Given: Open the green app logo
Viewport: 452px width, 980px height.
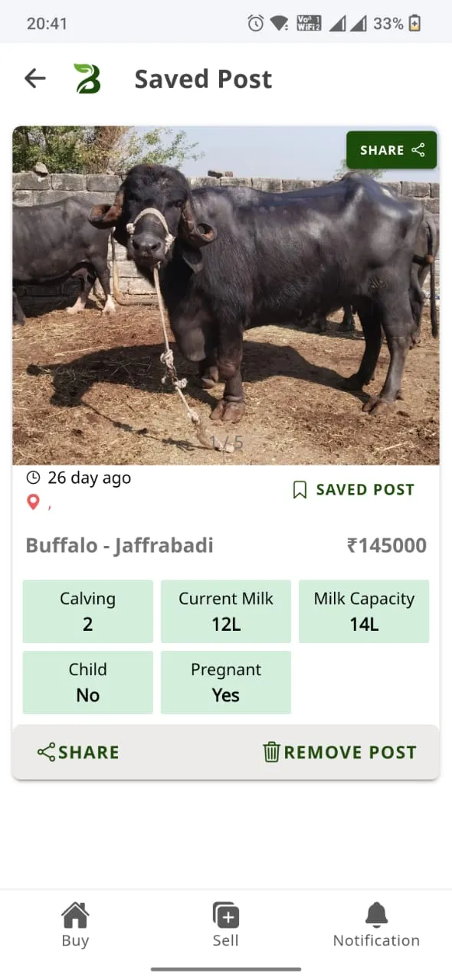Looking at the screenshot, I should click(x=87, y=78).
